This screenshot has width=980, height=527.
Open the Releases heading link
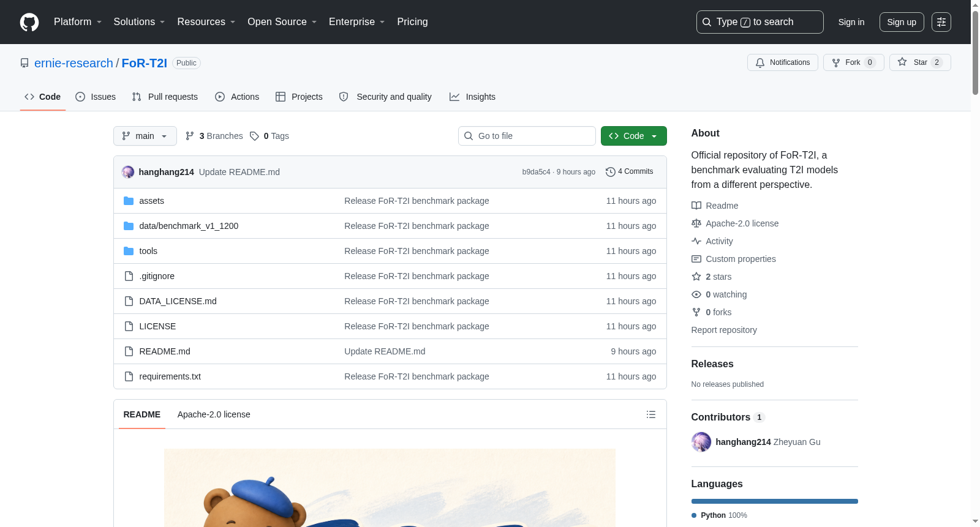(x=712, y=364)
